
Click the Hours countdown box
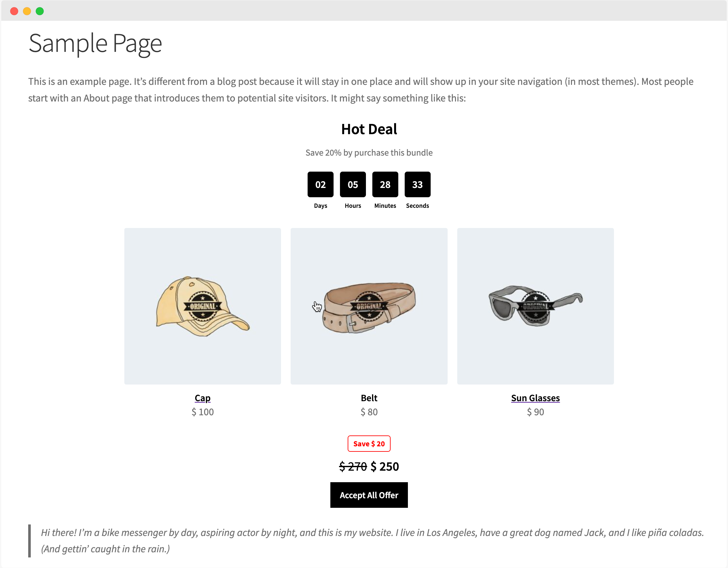click(353, 184)
